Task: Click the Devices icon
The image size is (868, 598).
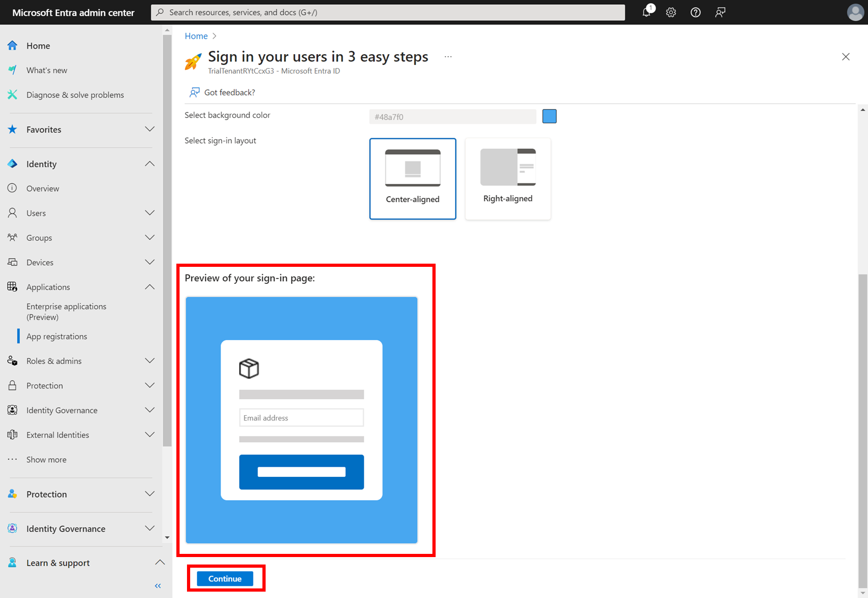Action: [x=12, y=262]
